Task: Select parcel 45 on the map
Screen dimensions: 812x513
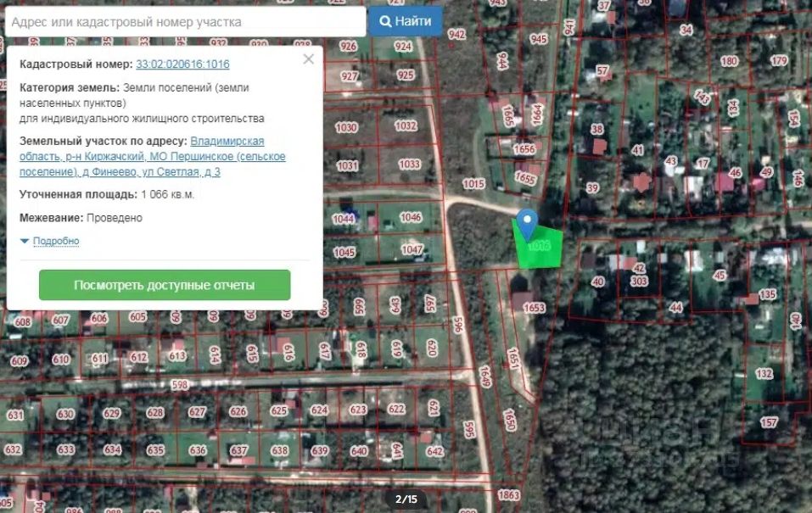Action: click(720, 276)
